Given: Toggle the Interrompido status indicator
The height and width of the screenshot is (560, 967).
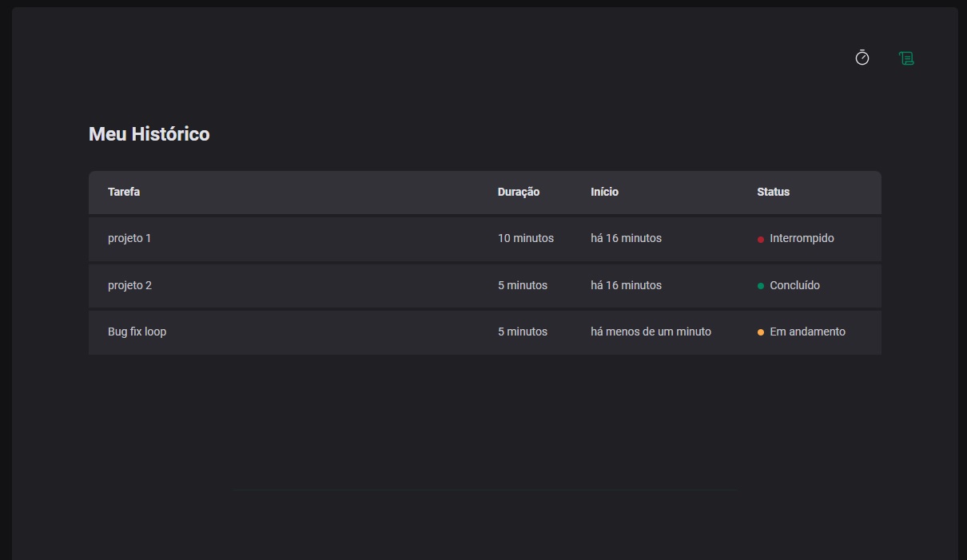Looking at the screenshot, I should click(x=760, y=238).
